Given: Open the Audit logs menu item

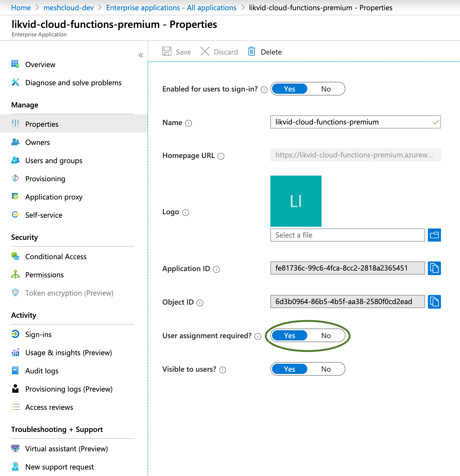Looking at the screenshot, I should click(x=42, y=371).
